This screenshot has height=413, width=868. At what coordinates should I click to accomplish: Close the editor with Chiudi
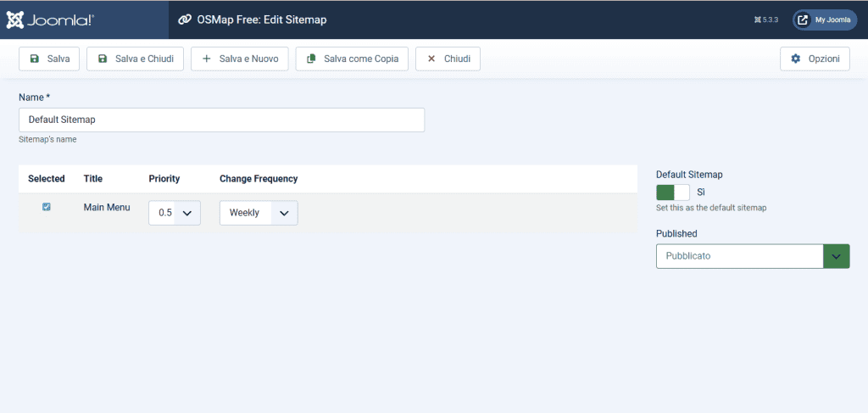(448, 59)
